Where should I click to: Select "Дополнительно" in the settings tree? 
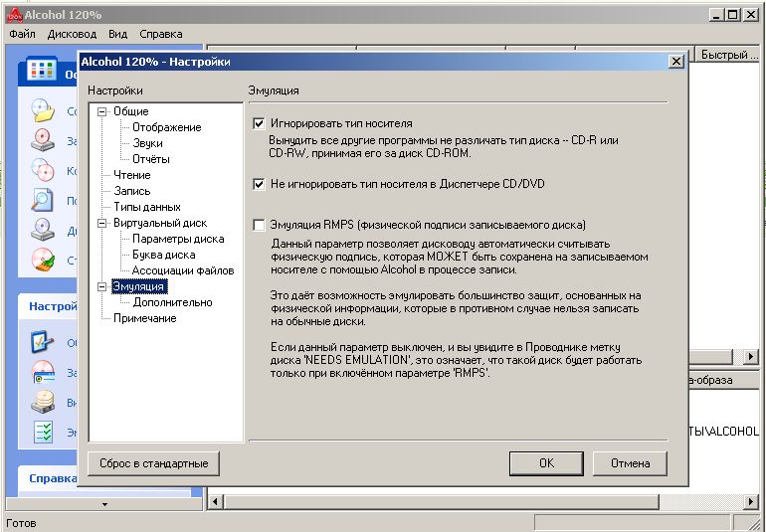click(172, 302)
